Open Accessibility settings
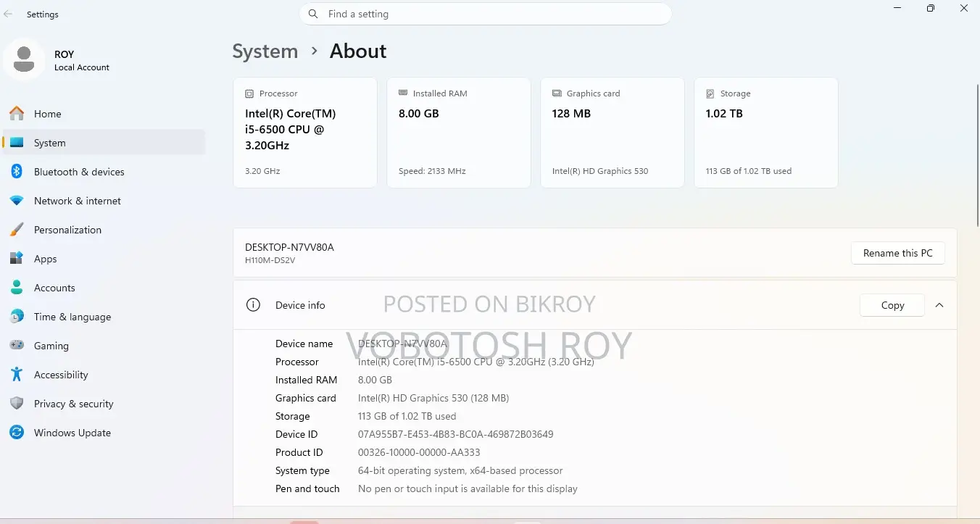Screen dimensions: 980x524 tap(104, 375)
